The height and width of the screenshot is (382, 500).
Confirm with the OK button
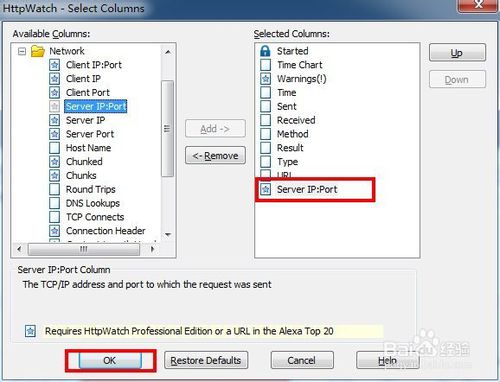[110, 360]
